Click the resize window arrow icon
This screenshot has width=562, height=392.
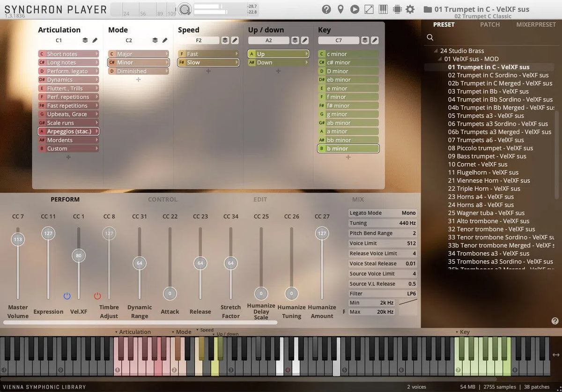click(x=369, y=9)
